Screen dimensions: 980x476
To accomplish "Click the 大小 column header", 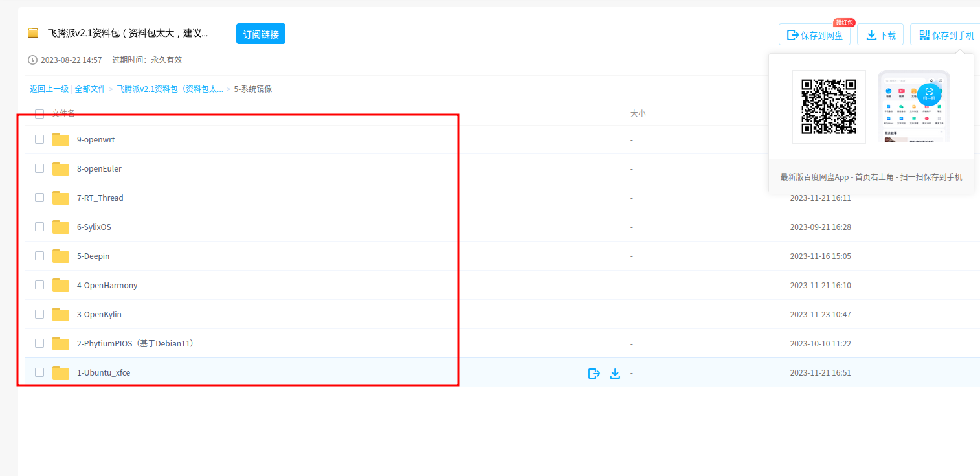I will pos(638,113).
